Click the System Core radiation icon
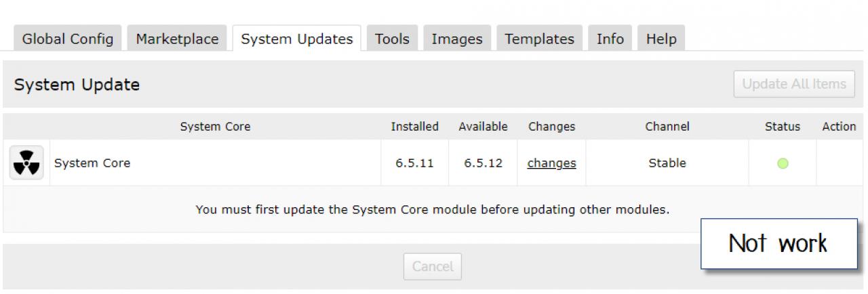The width and height of the screenshot is (868, 294). point(26,163)
